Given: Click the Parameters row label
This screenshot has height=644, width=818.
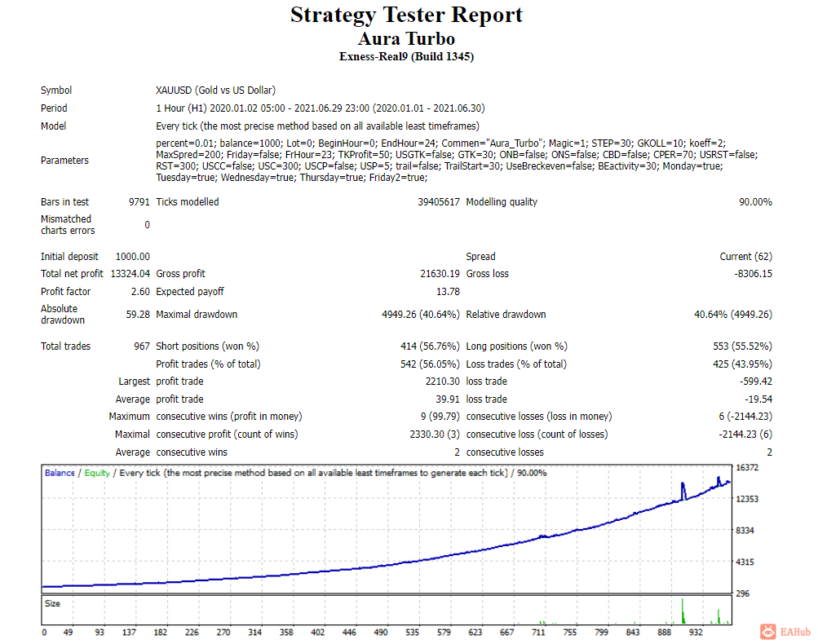Looking at the screenshot, I should click(64, 160).
